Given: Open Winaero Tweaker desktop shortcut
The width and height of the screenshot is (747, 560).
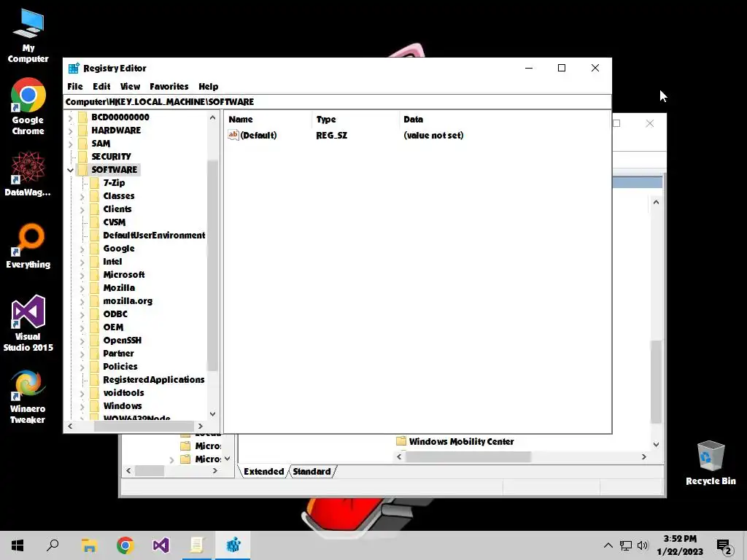Looking at the screenshot, I should point(28,397).
